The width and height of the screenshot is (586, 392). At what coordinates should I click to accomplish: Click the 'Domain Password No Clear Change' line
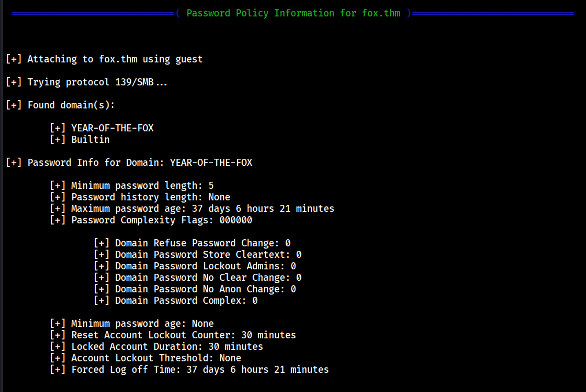197,278
